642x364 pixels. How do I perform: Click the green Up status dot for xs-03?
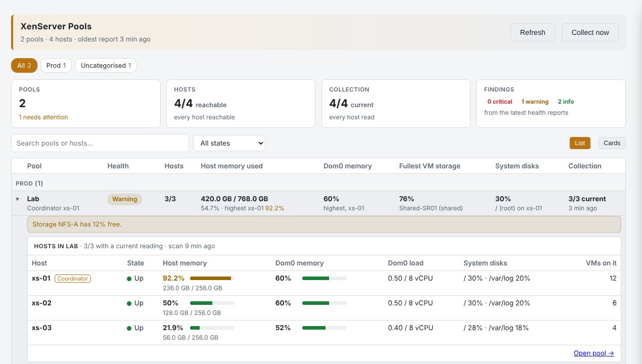[129, 328]
